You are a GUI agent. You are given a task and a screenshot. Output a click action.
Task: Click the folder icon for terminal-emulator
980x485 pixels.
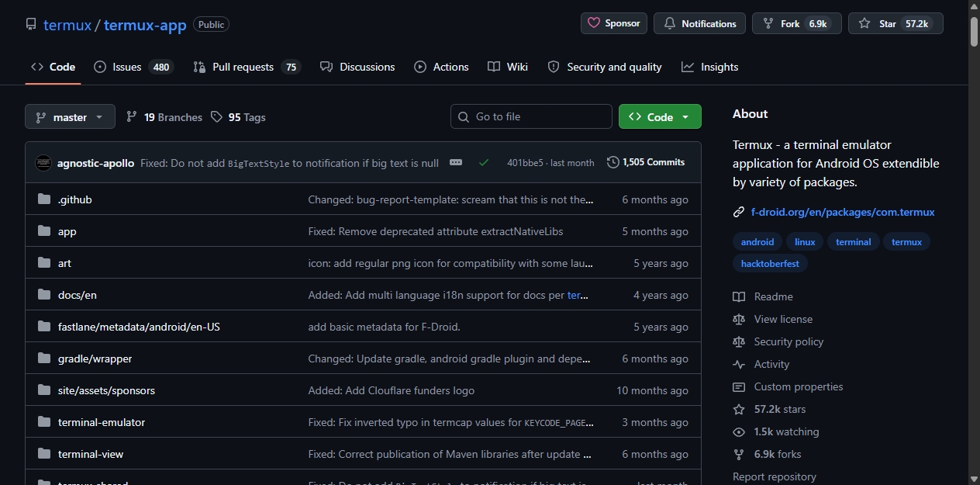pyautogui.click(x=44, y=422)
